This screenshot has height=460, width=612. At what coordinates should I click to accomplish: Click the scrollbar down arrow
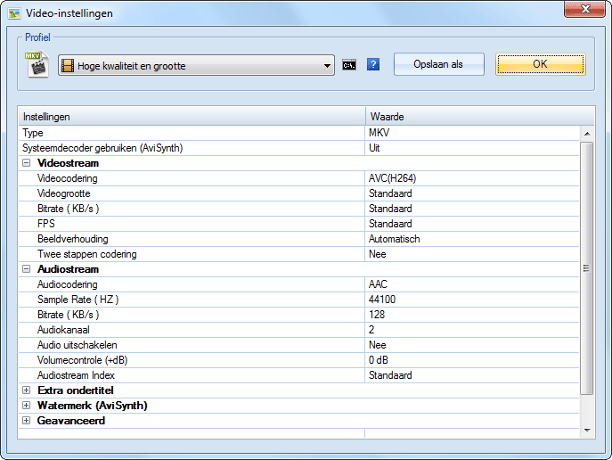(x=587, y=430)
